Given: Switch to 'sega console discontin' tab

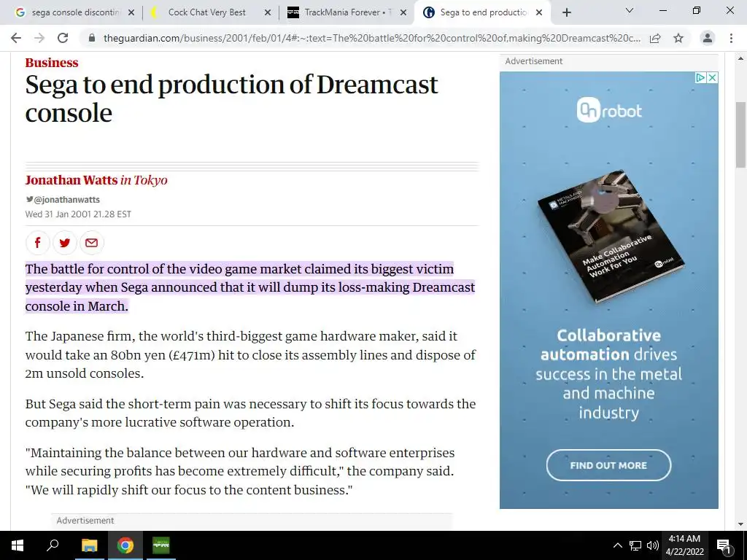Looking at the screenshot, I should click(x=75, y=12).
